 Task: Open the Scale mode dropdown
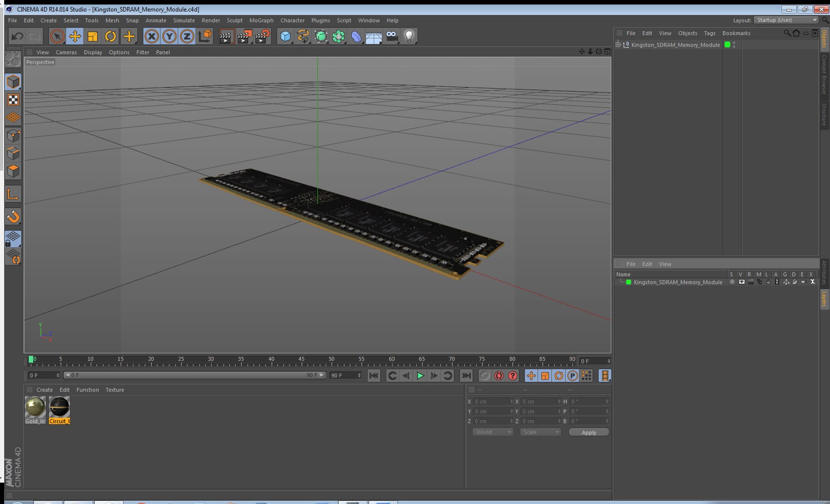[x=540, y=432]
